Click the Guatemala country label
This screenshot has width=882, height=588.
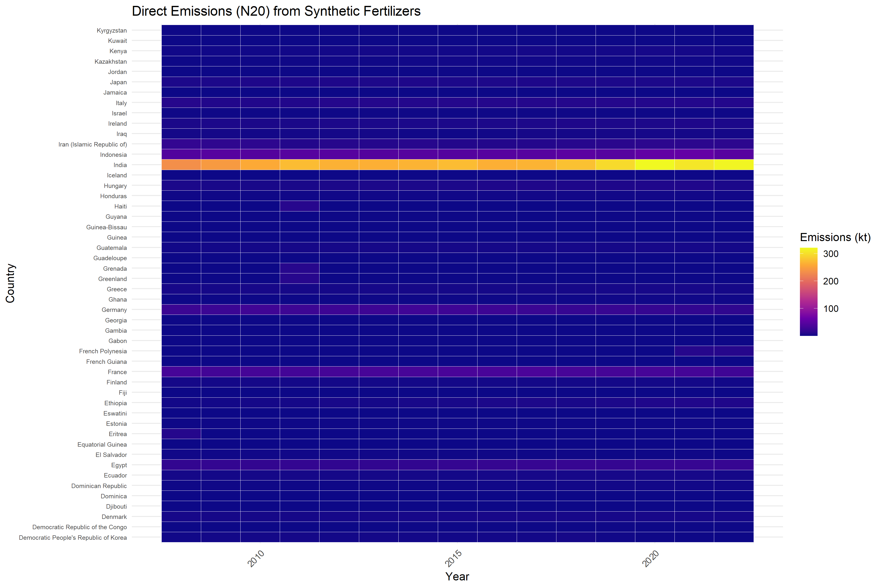(x=111, y=248)
